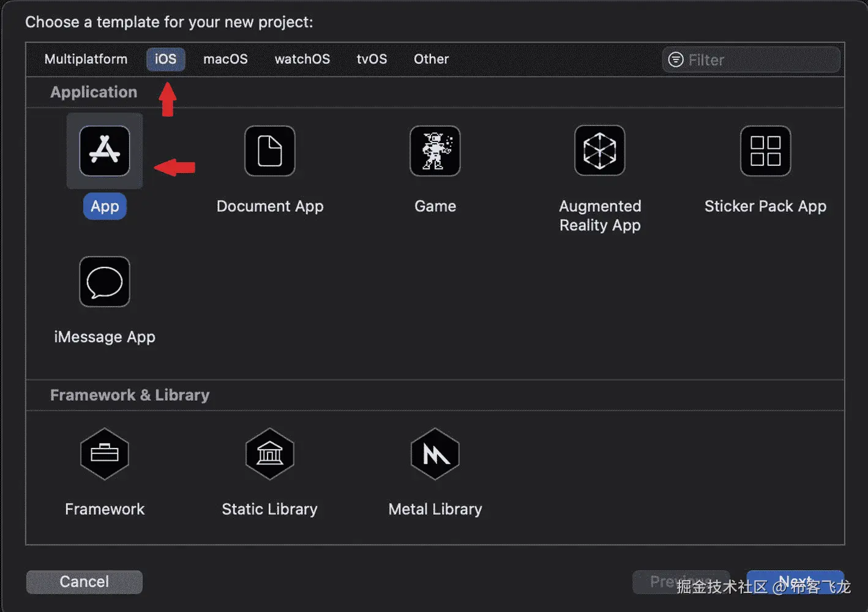
Task: Switch to the Multiplatform tab
Action: pyautogui.click(x=86, y=59)
